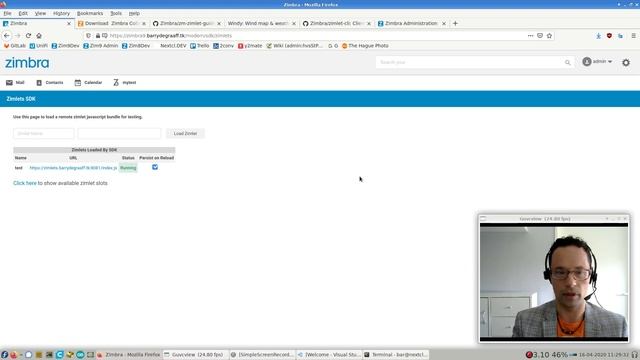Click the Zimlet Name input field
This screenshot has height=360, width=640.
44,133
